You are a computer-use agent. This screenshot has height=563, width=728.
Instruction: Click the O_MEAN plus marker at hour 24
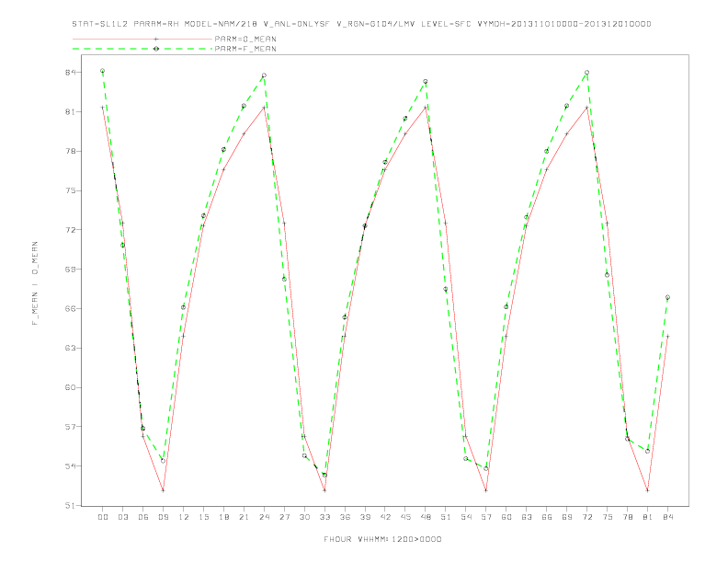coord(264,108)
